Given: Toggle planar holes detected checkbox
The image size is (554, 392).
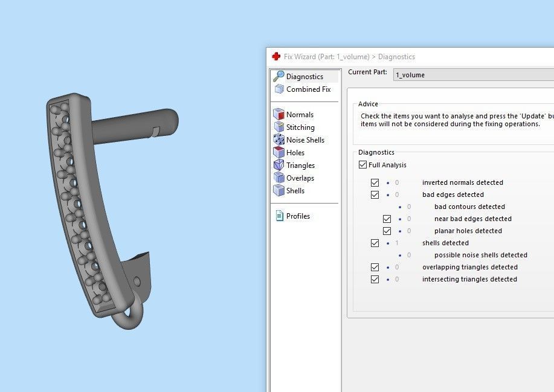Looking at the screenshot, I should click(387, 231).
